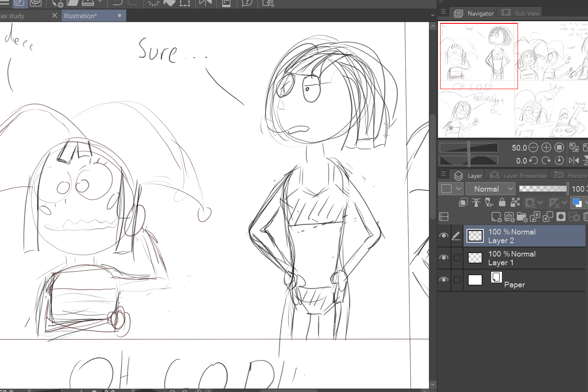The width and height of the screenshot is (588, 392).
Task: Open the palette color dropdown in Layer panel
Action: [x=451, y=189]
